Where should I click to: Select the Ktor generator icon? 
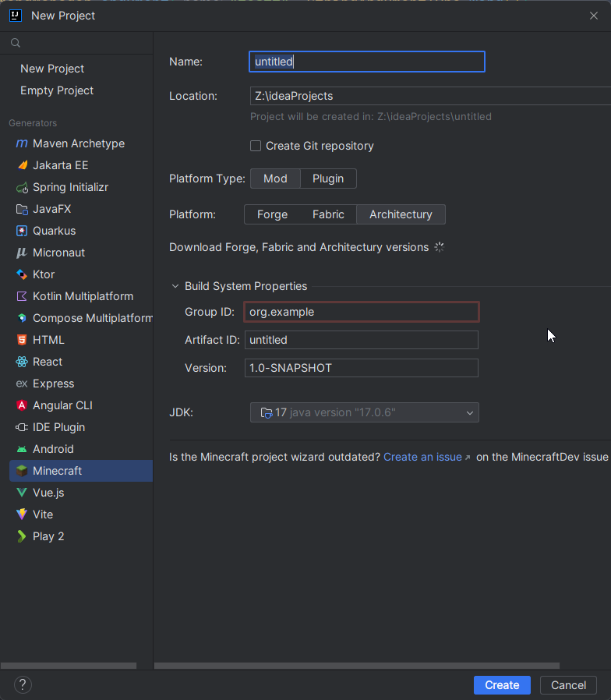pos(21,274)
